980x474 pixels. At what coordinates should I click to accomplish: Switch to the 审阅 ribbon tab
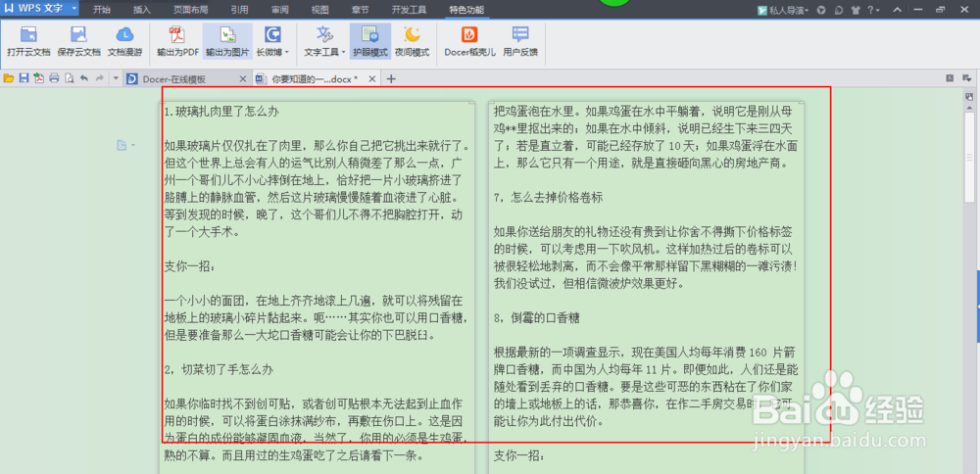pos(280,10)
